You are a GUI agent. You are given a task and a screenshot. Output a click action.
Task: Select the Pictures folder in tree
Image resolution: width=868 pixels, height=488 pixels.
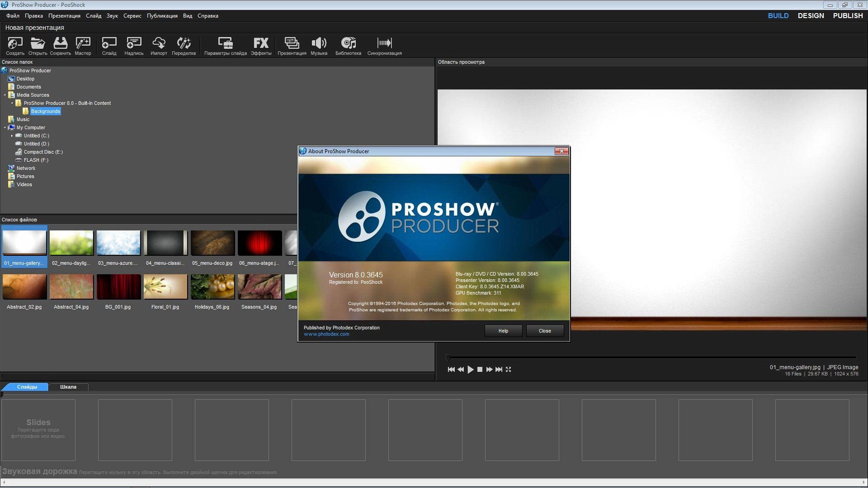[25, 177]
